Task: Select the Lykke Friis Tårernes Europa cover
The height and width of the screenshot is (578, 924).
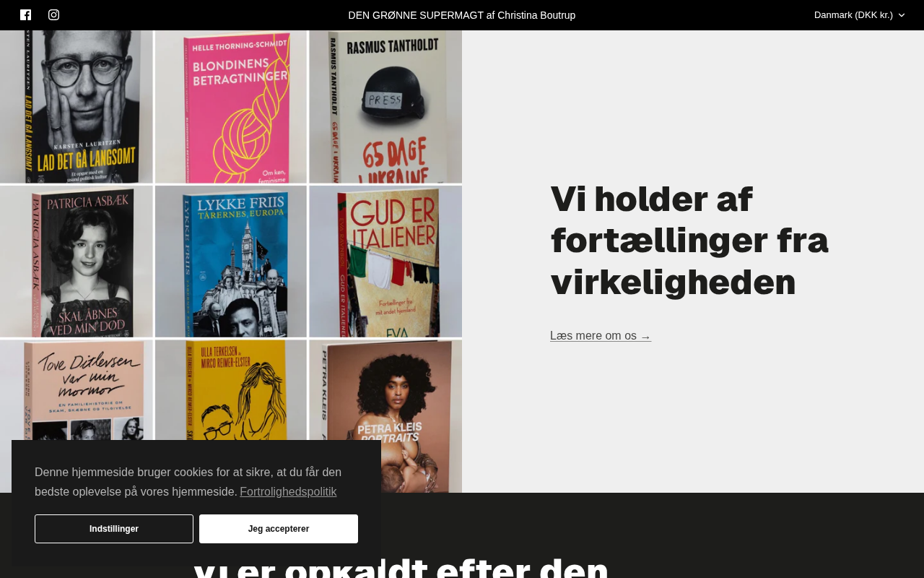Action: coord(231,262)
